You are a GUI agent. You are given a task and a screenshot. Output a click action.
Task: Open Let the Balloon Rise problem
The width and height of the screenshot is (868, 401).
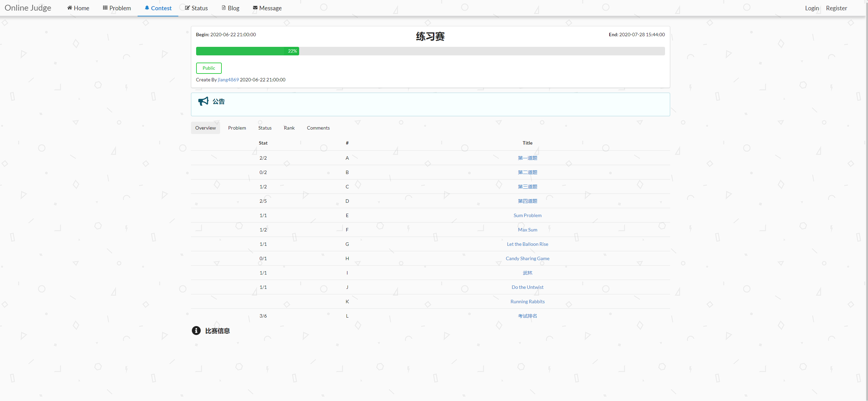(x=527, y=244)
